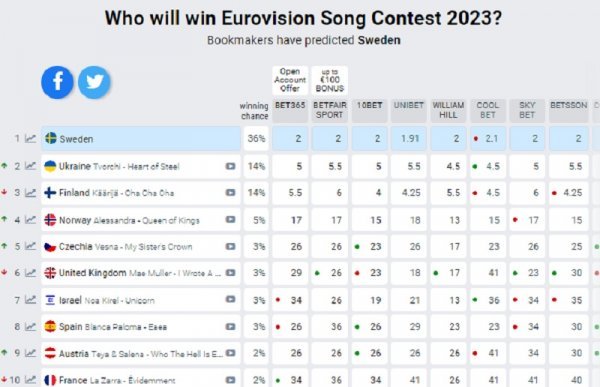Share on Facebook via round icon

click(x=57, y=82)
